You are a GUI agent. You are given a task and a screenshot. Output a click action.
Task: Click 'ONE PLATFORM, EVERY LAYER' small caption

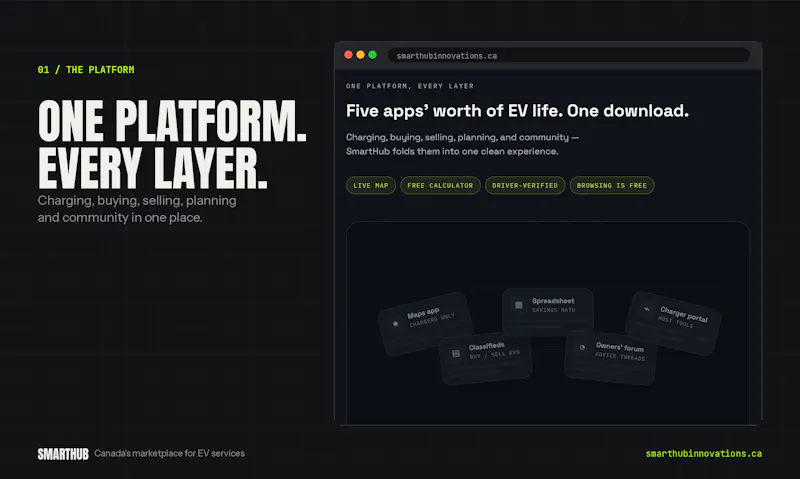tap(410, 86)
